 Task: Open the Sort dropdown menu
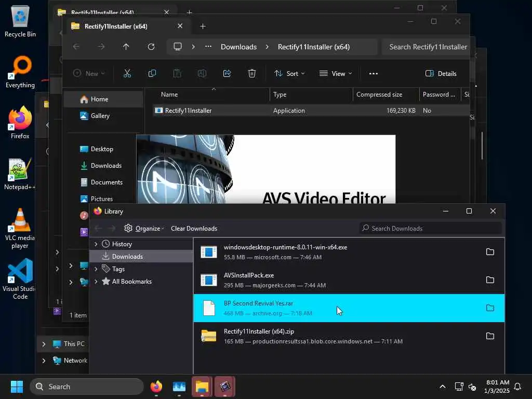289,73
